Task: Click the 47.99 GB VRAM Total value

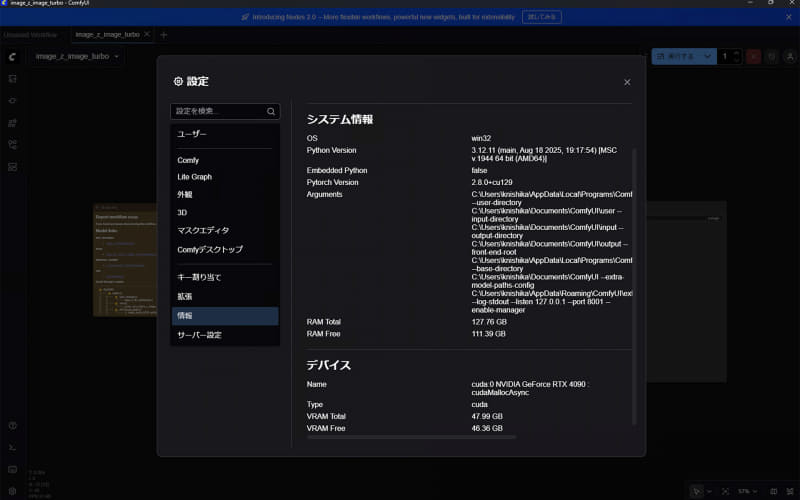Action: [x=487, y=416]
